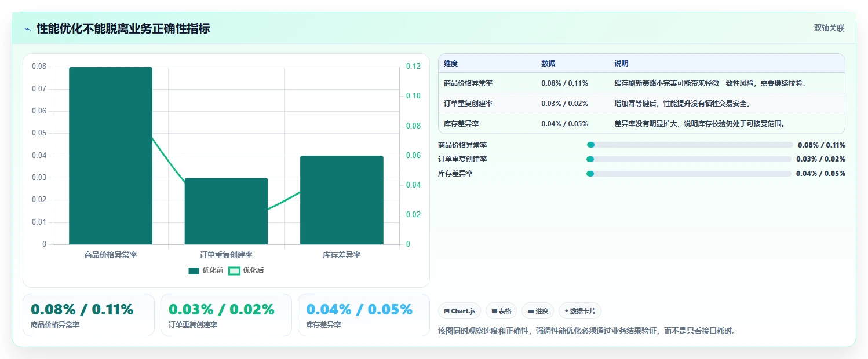This screenshot has width=868, height=359.
Task: Click table cell 库存差异率
Action: 461,124
